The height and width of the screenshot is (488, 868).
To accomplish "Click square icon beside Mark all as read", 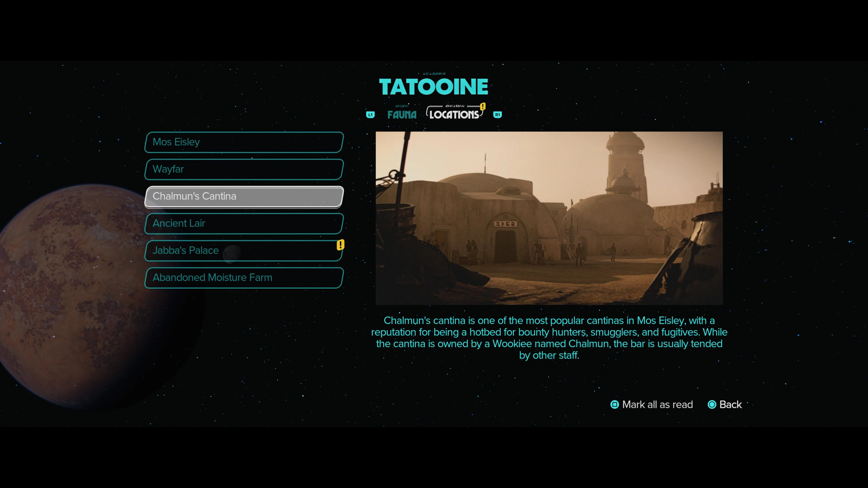I will point(614,404).
